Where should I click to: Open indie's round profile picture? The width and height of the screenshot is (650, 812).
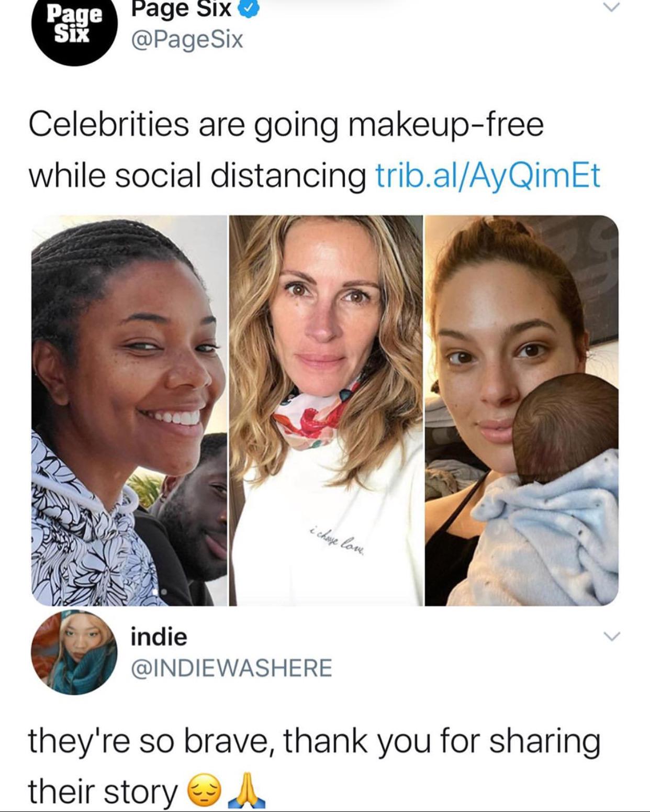tap(74, 652)
